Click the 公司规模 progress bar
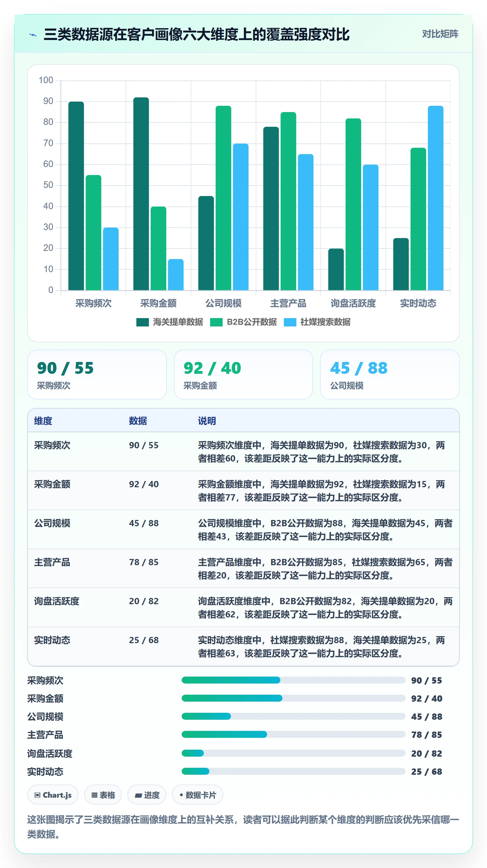 coord(293,716)
